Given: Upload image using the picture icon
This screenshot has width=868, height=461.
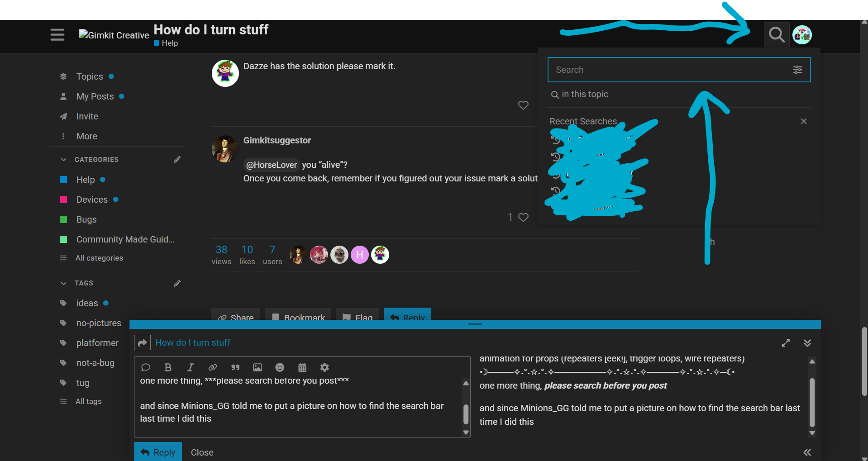Looking at the screenshot, I should click(258, 367).
